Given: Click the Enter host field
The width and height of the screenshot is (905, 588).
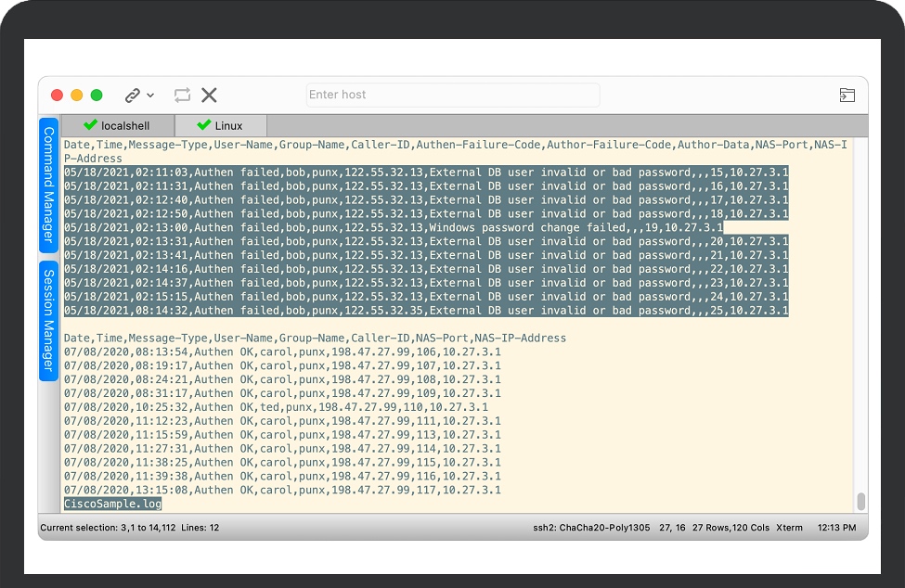Looking at the screenshot, I should (453, 95).
